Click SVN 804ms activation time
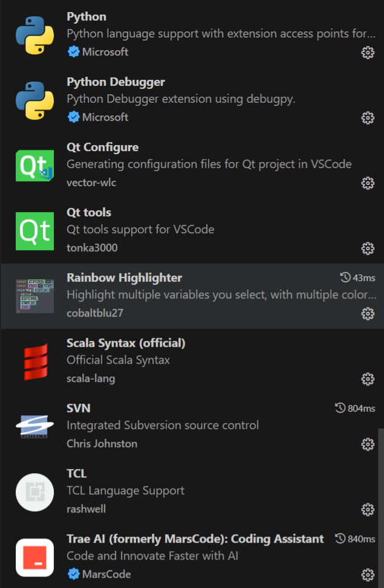 click(x=355, y=408)
